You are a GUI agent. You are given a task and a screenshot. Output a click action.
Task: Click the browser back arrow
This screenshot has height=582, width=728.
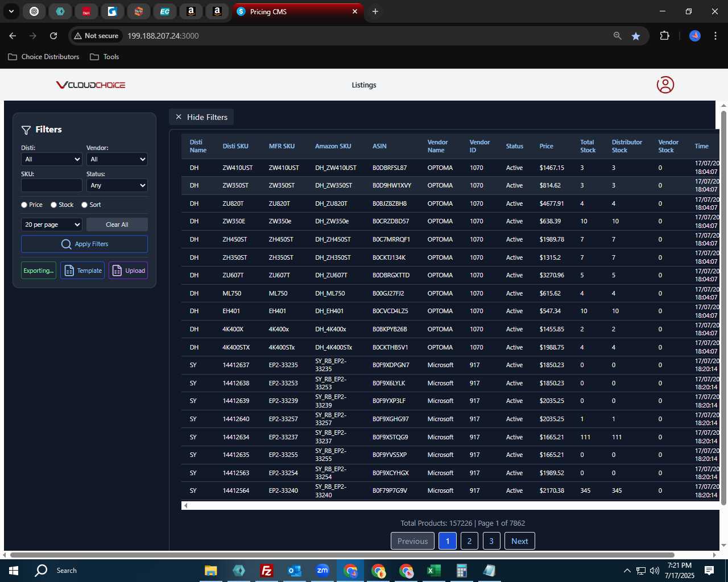[x=13, y=36]
